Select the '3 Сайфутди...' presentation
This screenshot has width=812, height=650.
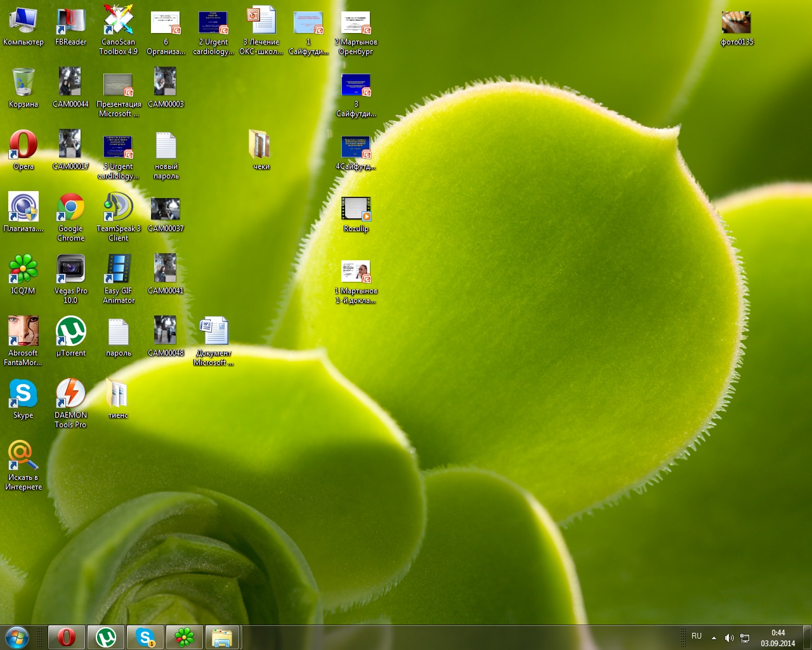click(x=356, y=94)
